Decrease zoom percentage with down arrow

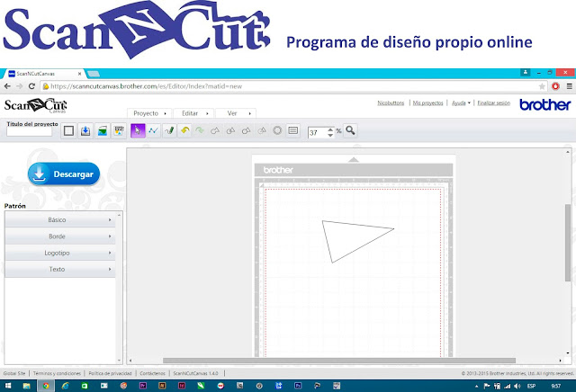coord(330,135)
